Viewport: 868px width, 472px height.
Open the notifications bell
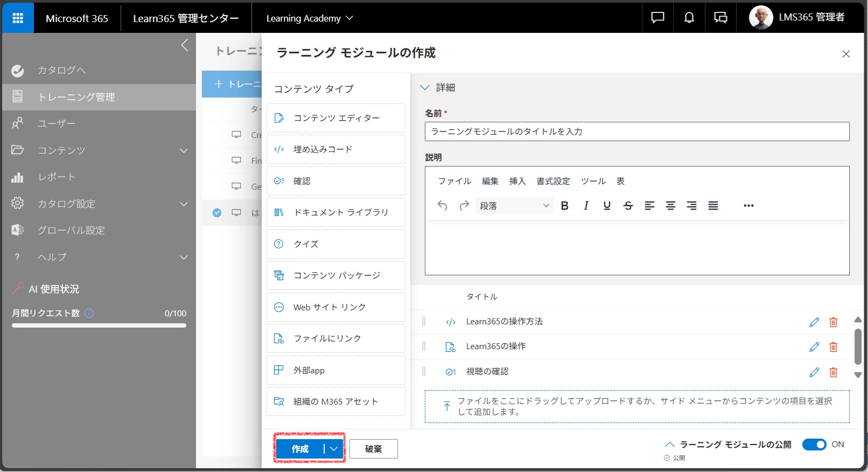[x=689, y=18]
